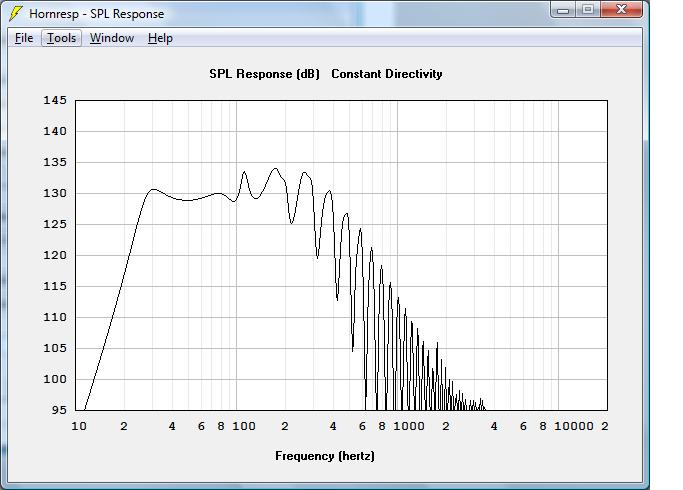Click the 125 dB y-axis label
Viewport: 683px width, 490px height.
(55, 224)
